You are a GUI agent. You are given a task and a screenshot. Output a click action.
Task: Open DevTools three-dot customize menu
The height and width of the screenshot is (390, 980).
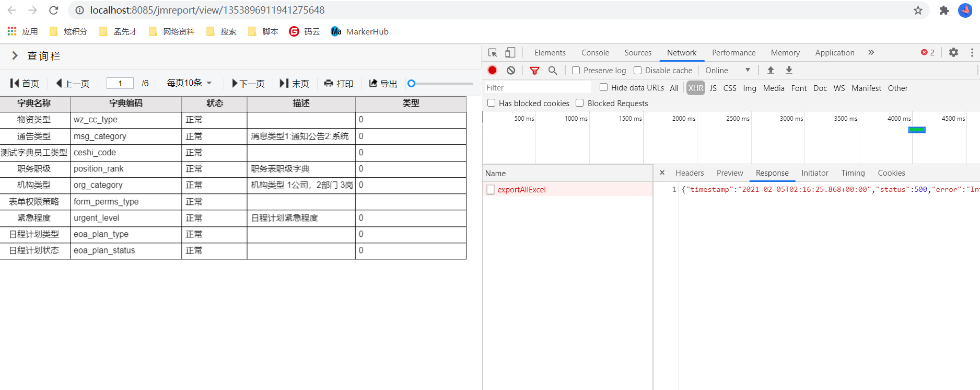tap(972, 52)
